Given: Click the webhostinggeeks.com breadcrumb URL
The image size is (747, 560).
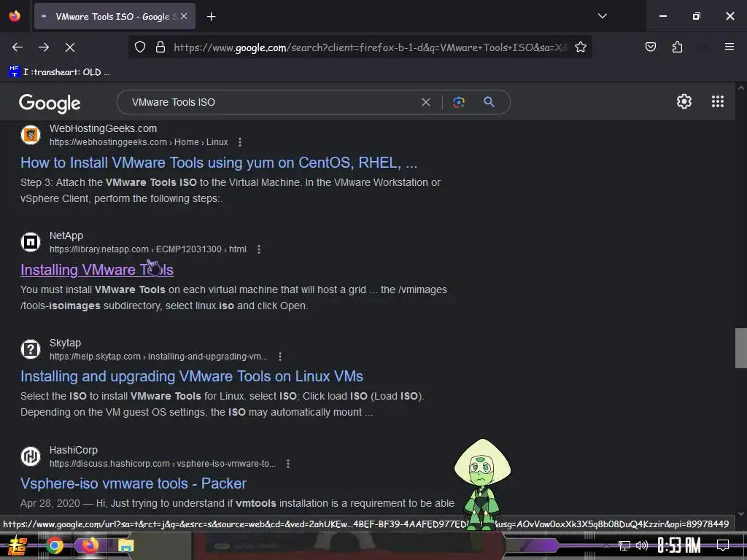Looking at the screenshot, I should tap(139, 142).
